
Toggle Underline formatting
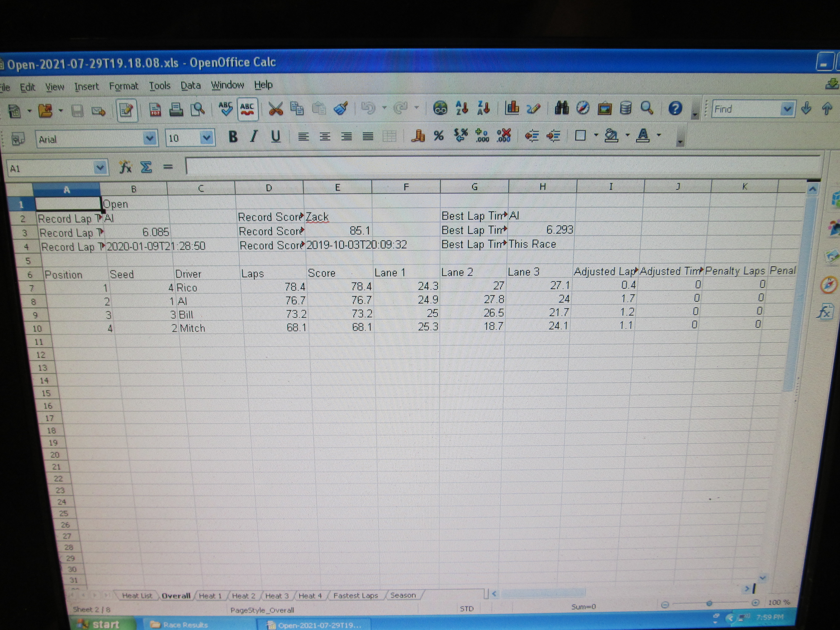tap(276, 136)
